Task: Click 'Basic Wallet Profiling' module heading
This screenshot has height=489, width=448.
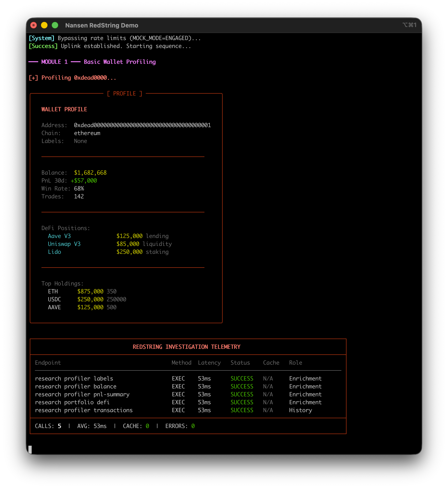Action: click(120, 62)
